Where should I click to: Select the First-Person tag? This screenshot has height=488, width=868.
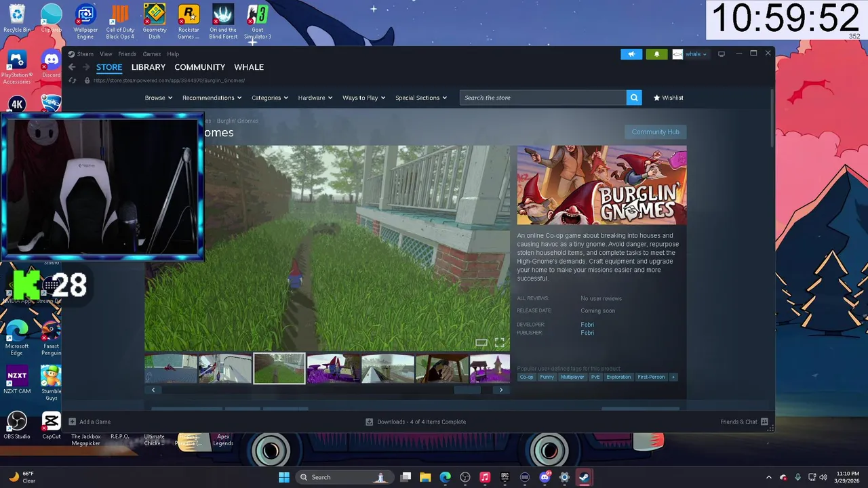point(651,377)
